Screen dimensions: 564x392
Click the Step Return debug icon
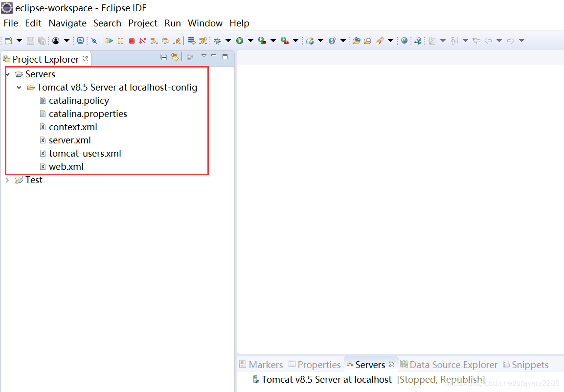[x=177, y=41]
